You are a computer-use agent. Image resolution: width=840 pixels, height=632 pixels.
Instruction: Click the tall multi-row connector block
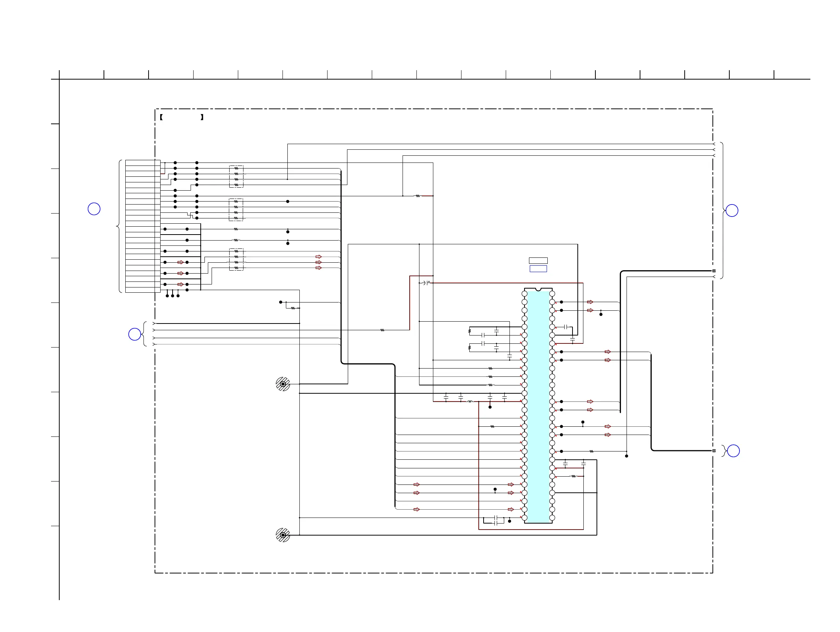[x=143, y=226]
